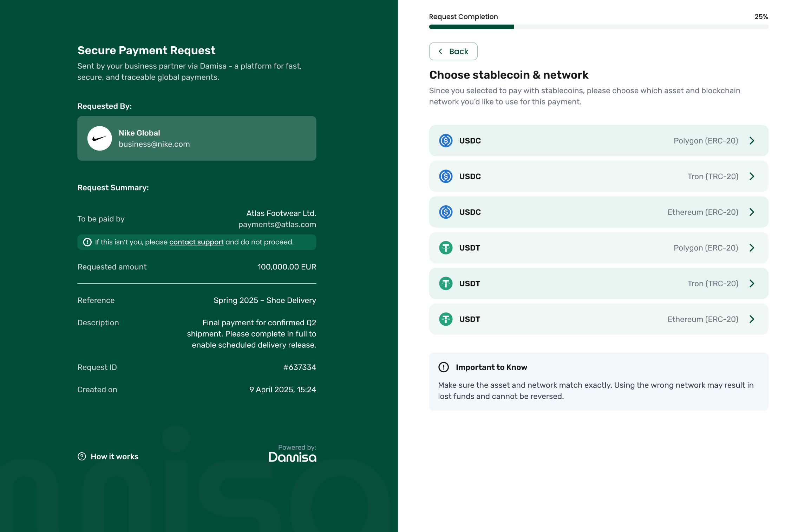Expand chevron for USDC Ethereum (ERC-20)
The height and width of the screenshot is (532, 798).
(x=752, y=212)
